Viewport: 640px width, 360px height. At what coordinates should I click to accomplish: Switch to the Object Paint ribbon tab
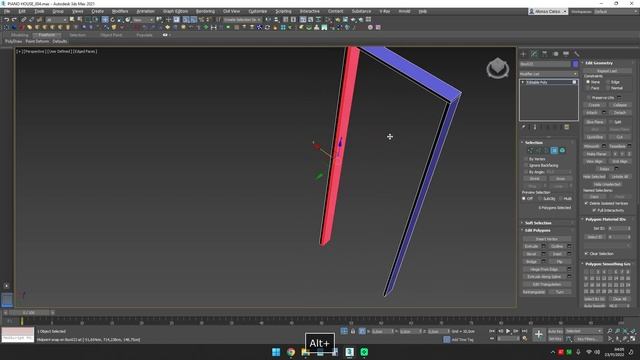[111, 36]
